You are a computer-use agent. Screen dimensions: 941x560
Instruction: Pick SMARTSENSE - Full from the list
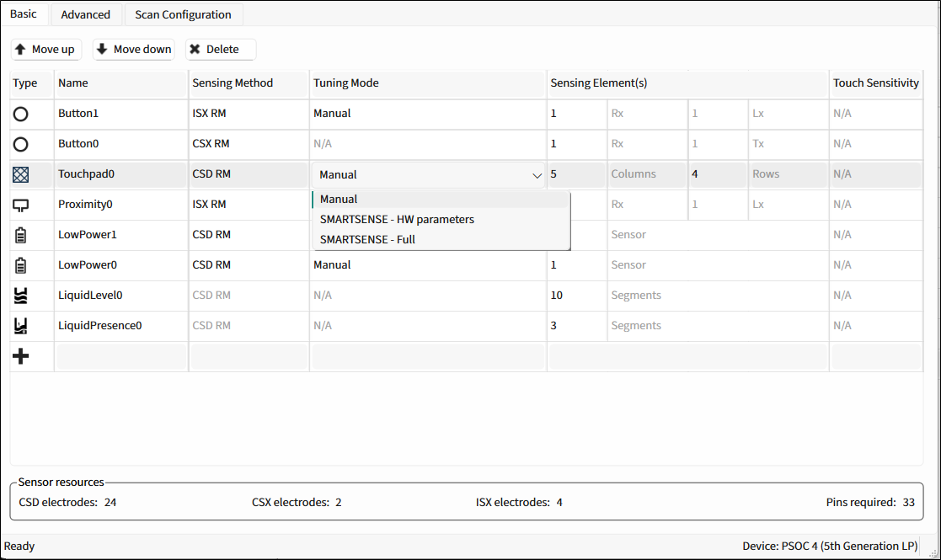[367, 239]
